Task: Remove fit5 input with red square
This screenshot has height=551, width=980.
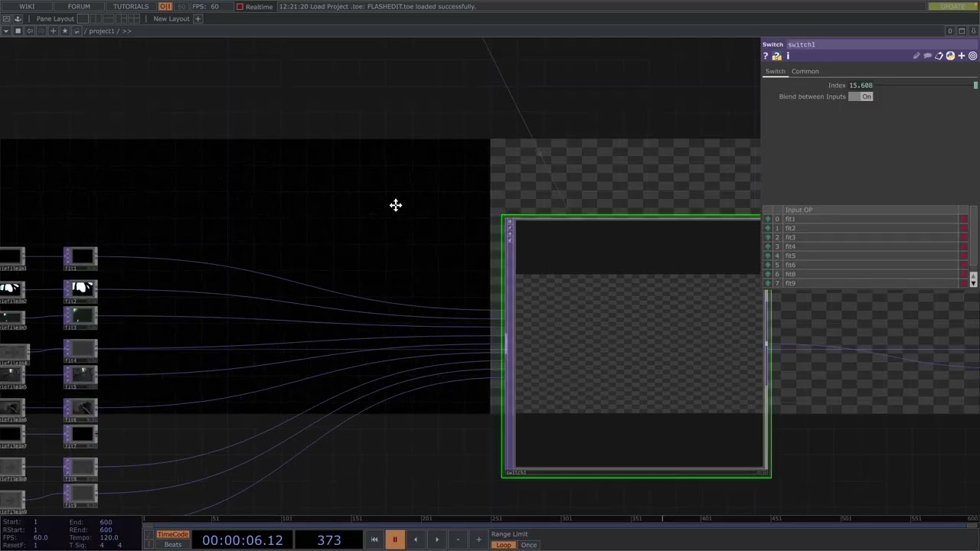Action: point(963,256)
